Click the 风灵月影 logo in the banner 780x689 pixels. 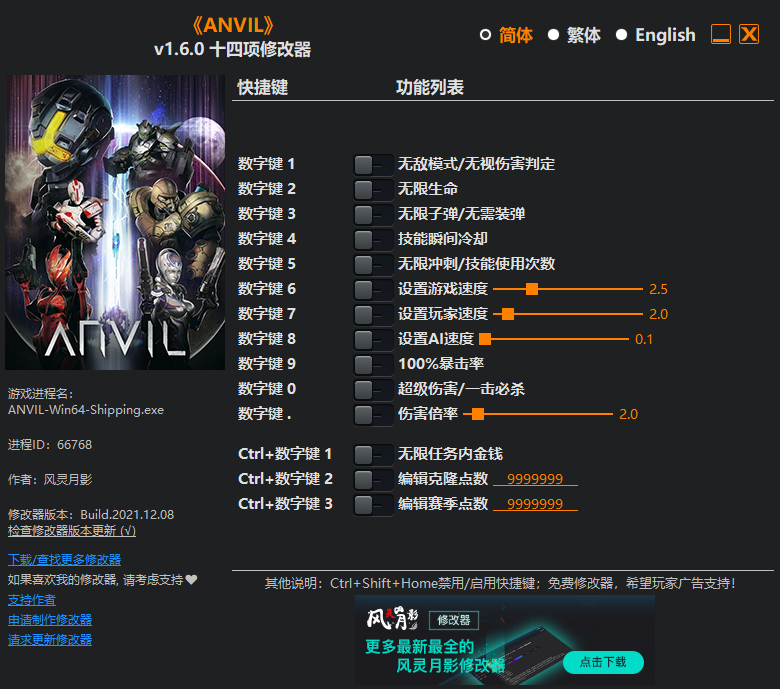coord(392,618)
